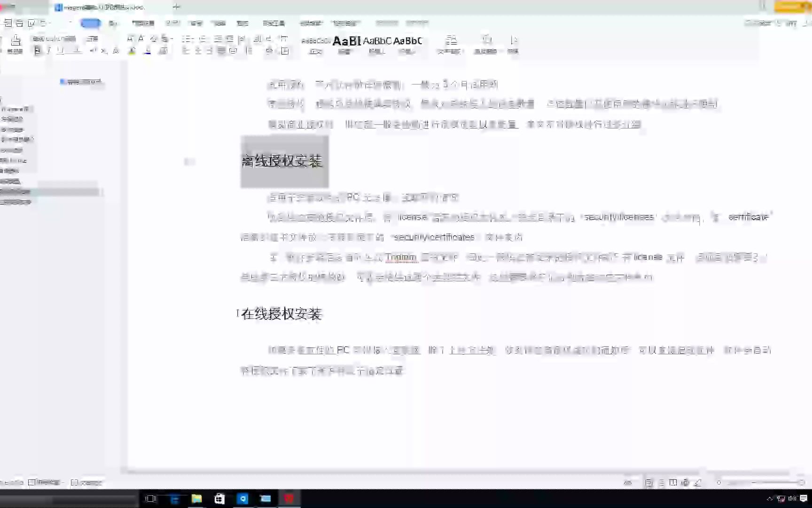
Task: Open the Review ribbon tab
Action: (x=195, y=23)
